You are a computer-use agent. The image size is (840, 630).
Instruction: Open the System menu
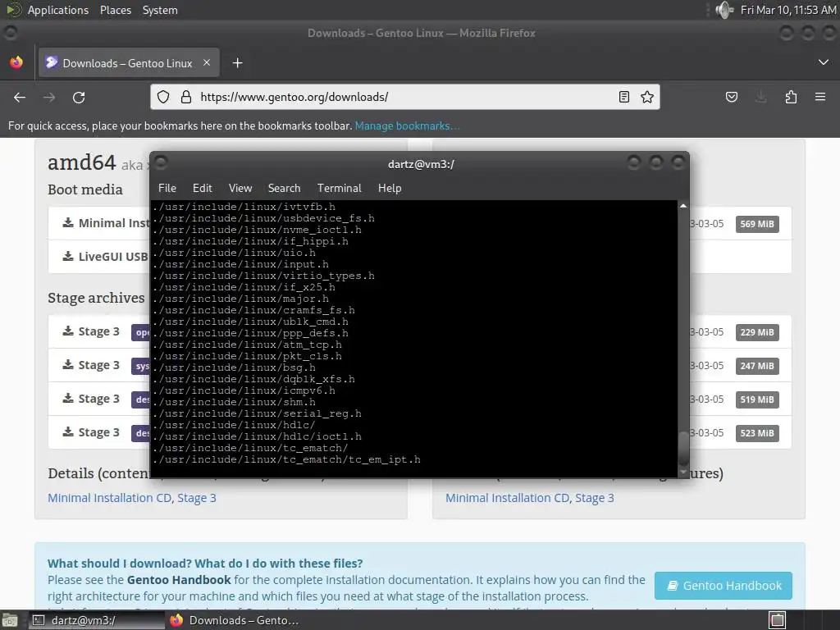[x=160, y=10]
